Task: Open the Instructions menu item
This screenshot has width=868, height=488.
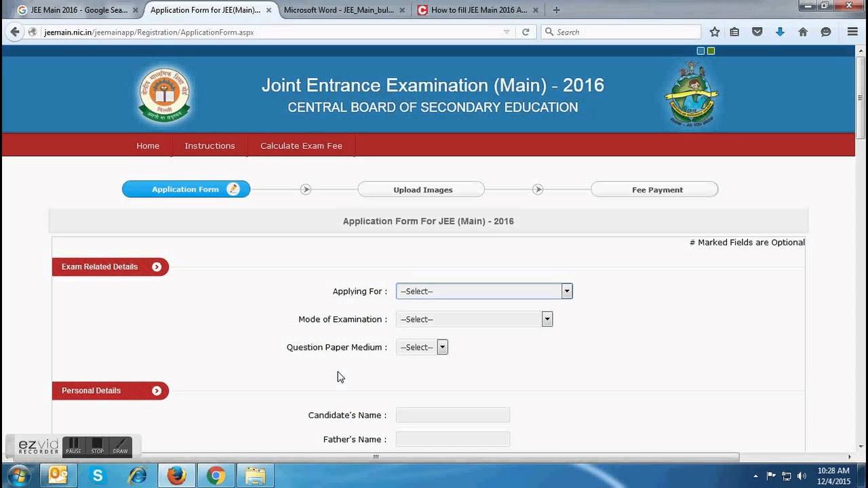Action: click(x=210, y=146)
